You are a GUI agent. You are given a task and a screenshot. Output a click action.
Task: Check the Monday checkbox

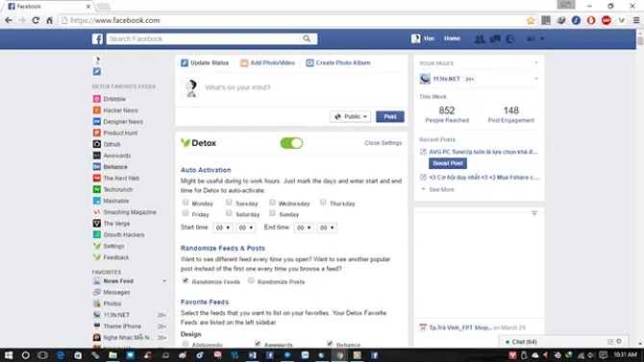click(186, 203)
